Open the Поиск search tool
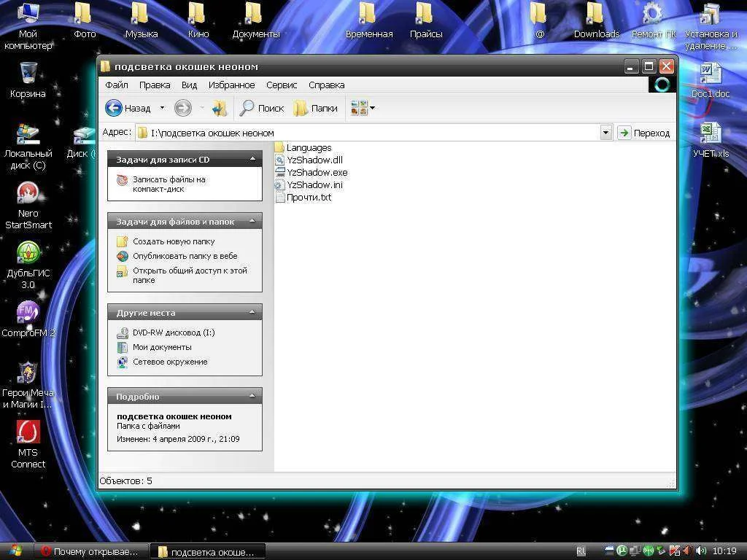 click(262, 109)
